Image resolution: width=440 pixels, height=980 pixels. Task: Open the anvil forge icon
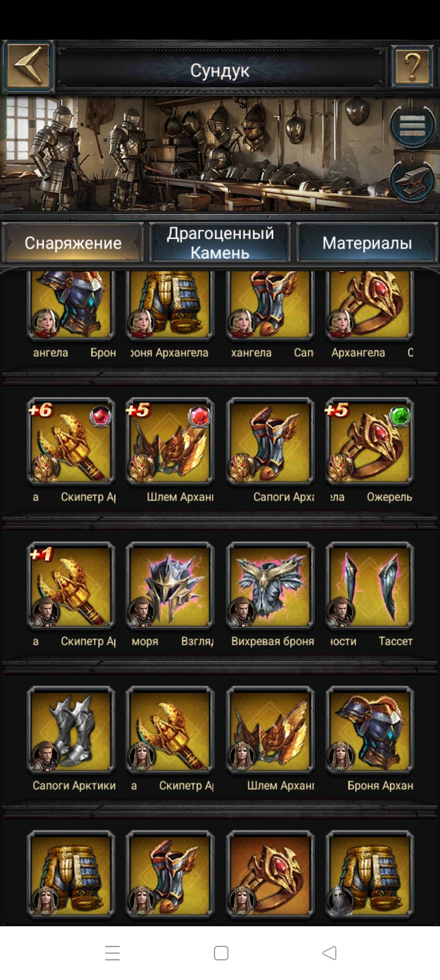point(413,180)
